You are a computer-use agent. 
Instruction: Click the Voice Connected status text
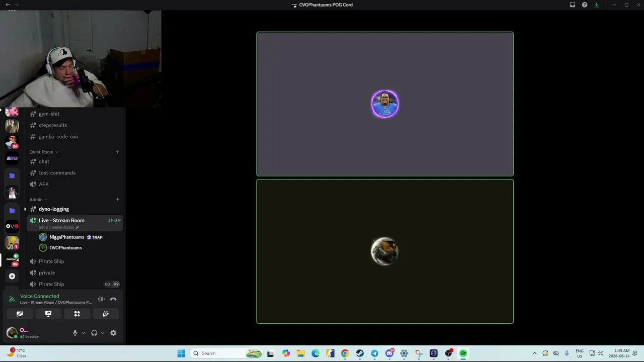(39, 296)
